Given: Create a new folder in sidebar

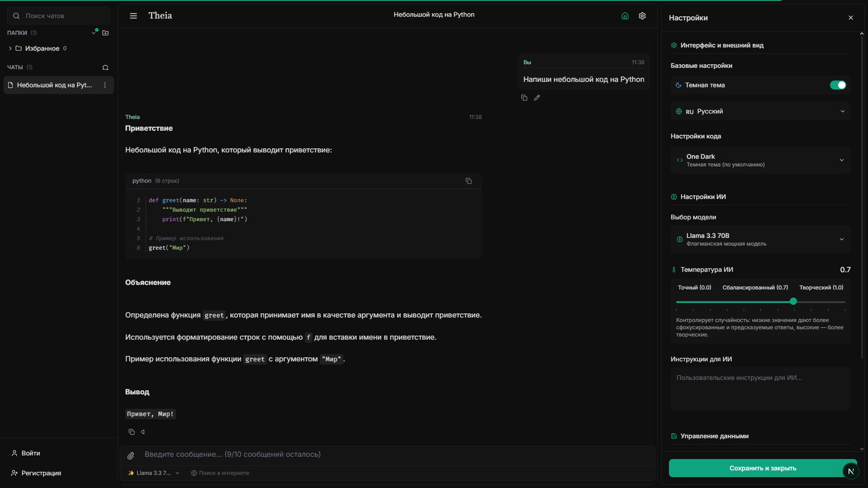Looking at the screenshot, I should (x=105, y=33).
